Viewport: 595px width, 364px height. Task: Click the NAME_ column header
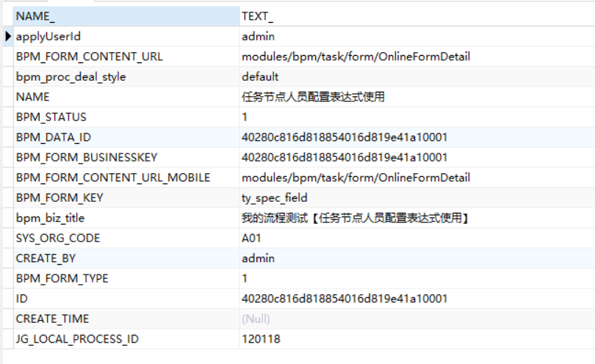tap(126, 16)
